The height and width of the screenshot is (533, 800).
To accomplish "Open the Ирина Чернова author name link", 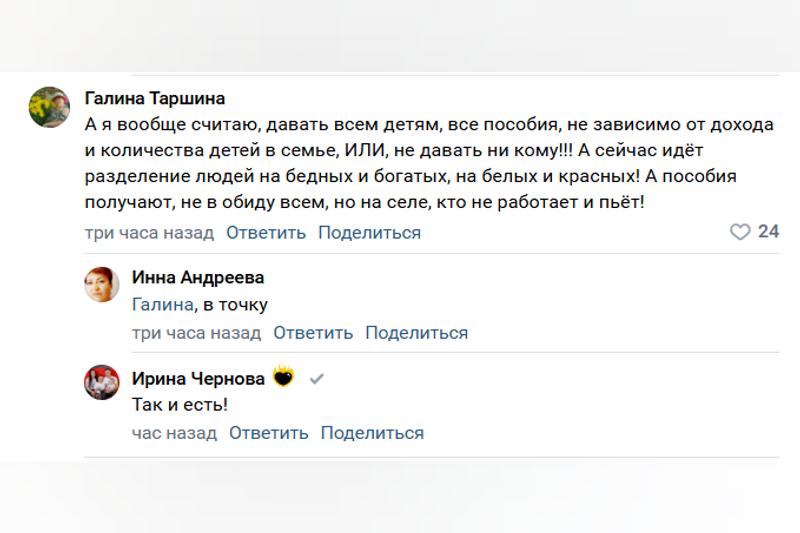I will pyautogui.click(x=198, y=379).
